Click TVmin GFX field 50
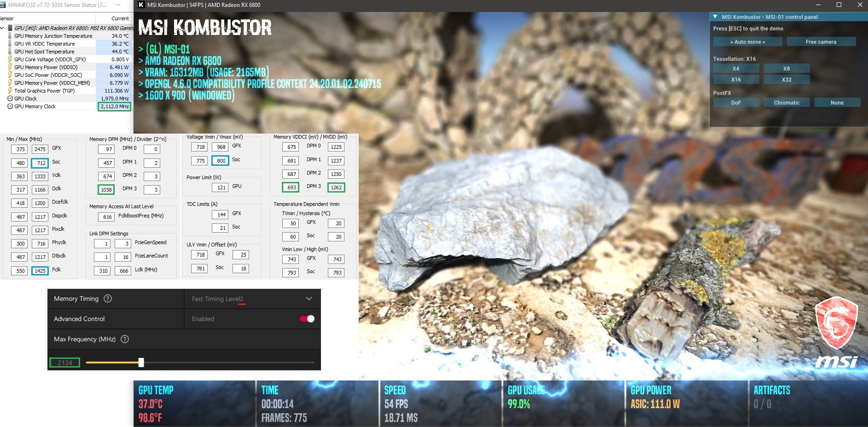This screenshot has width=868, height=427. (291, 223)
